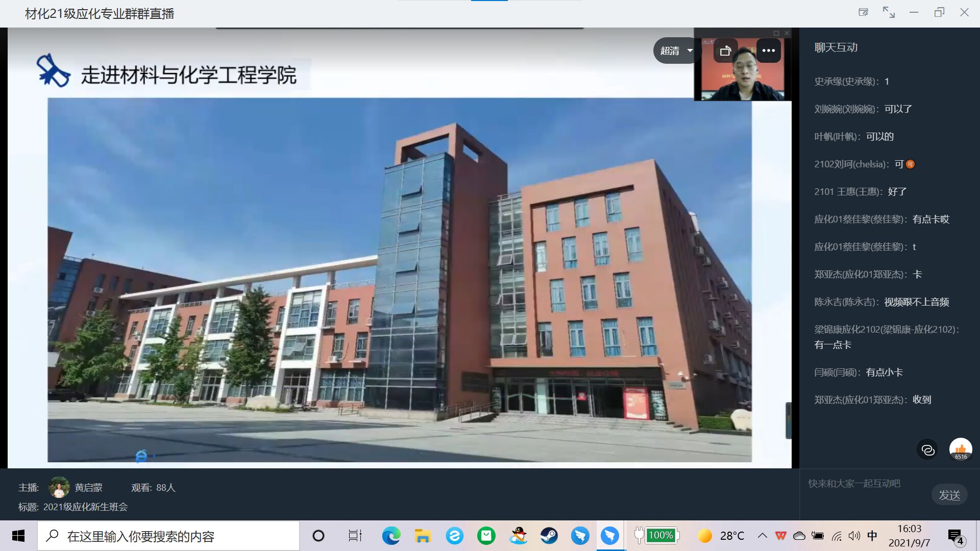Open Steam from the taskbar
The height and width of the screenshot is (551, 980).
pos(549,536)
